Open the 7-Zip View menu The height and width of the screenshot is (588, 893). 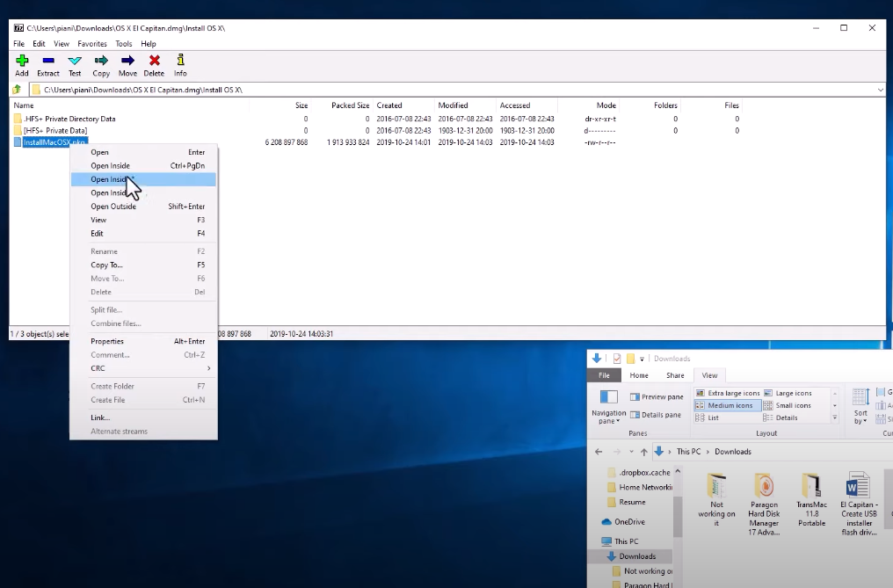pos(62,43)
